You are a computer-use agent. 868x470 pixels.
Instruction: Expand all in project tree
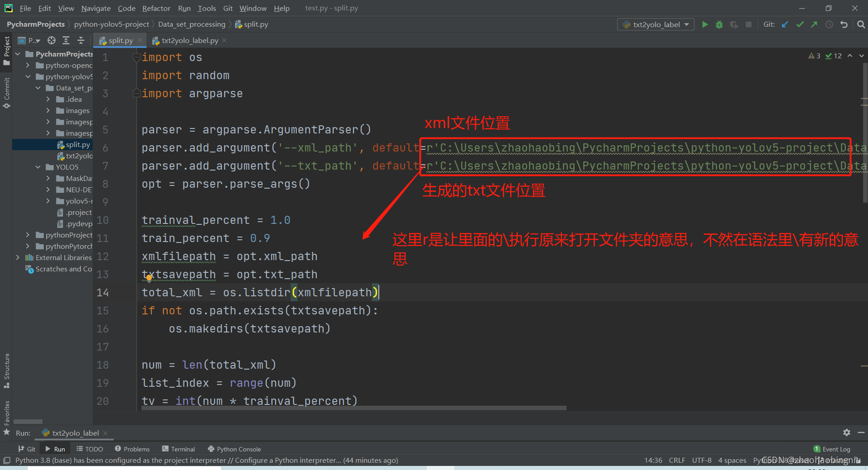pyautogui.click(x=66, y=40)
